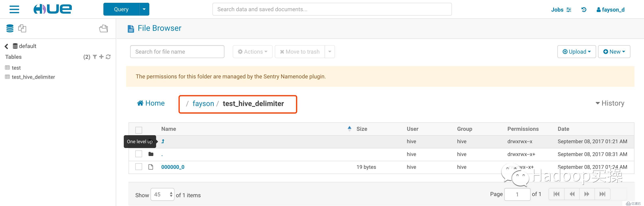Filter the Tables list
The image size is (644, 206).
click(x=95, y=57)
